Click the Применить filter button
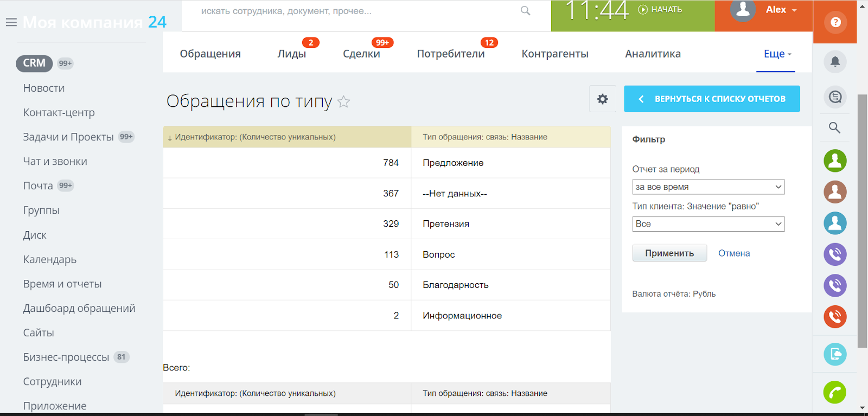 tap(669, 253)
